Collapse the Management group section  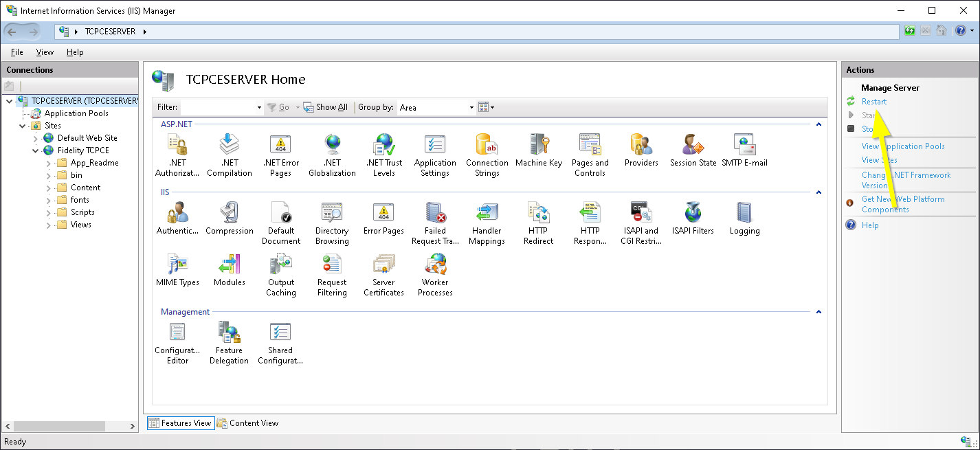click(x=818, y=312)
